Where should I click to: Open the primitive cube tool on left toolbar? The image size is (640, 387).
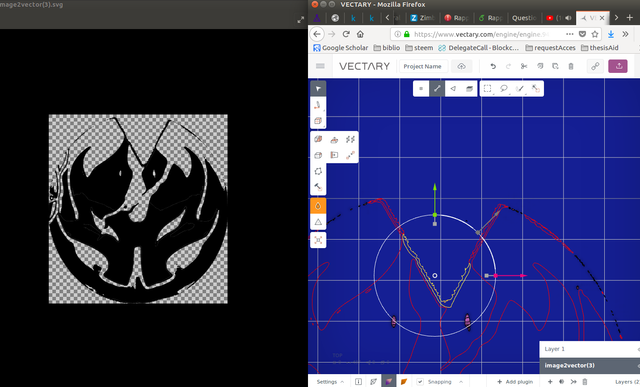(x=318, y=121)
